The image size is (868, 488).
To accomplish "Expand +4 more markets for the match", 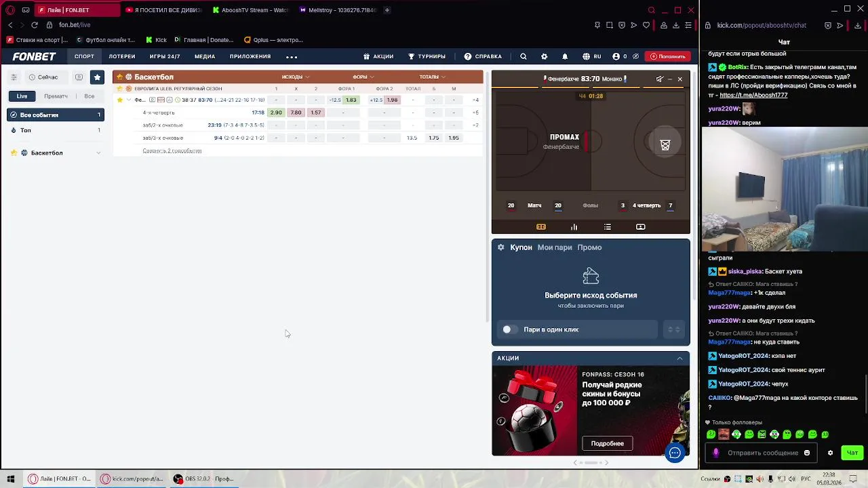I will tap(475, 100).
